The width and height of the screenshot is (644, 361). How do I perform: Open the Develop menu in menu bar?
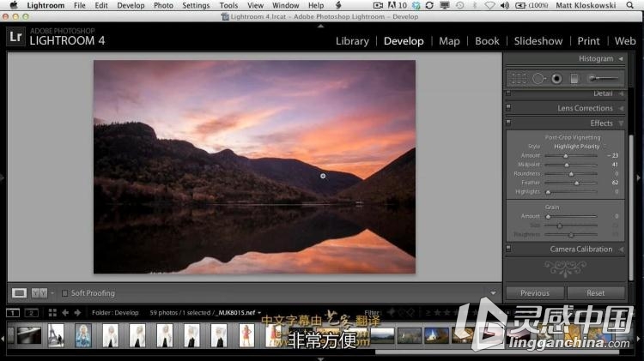pyautogui.click(x=131, y=5)
